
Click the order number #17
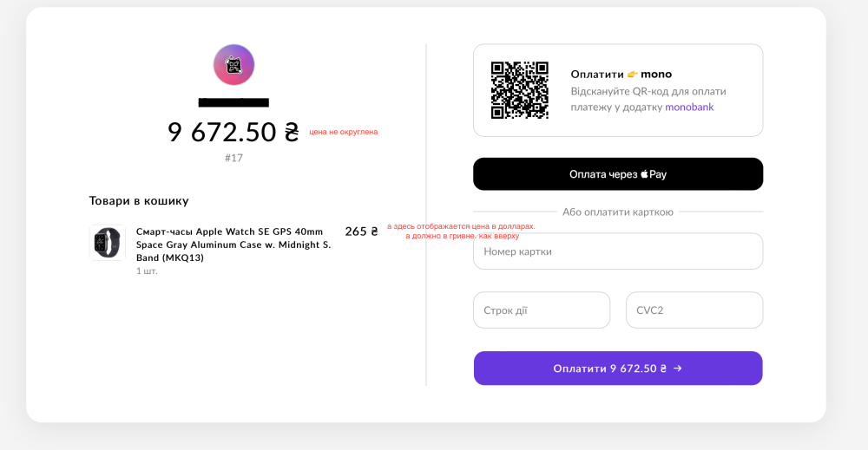233,158
